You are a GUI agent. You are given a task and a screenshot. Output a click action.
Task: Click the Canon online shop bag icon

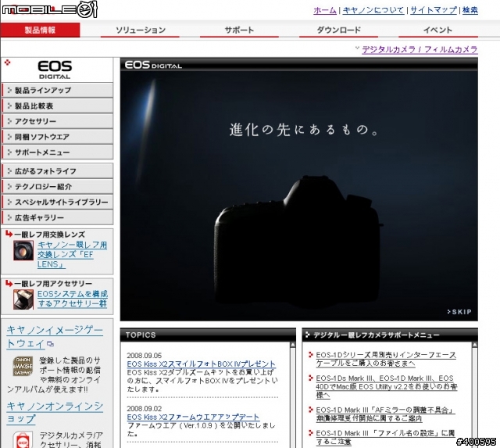pyautogui.click(x=23, y=439)
